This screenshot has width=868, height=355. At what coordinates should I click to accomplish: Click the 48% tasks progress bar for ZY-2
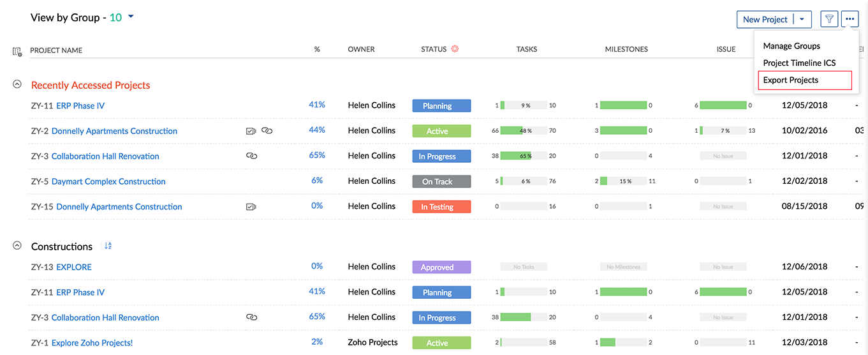click(524, 131)
